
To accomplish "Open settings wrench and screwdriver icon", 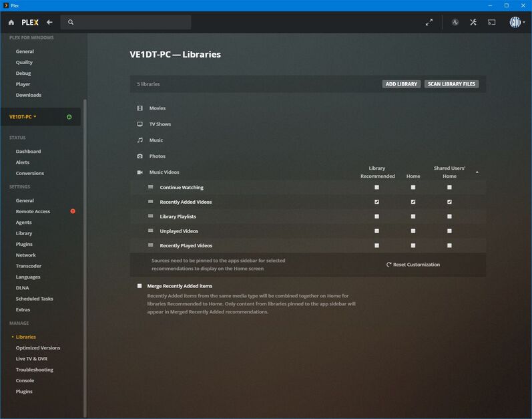I will point(473,23).
